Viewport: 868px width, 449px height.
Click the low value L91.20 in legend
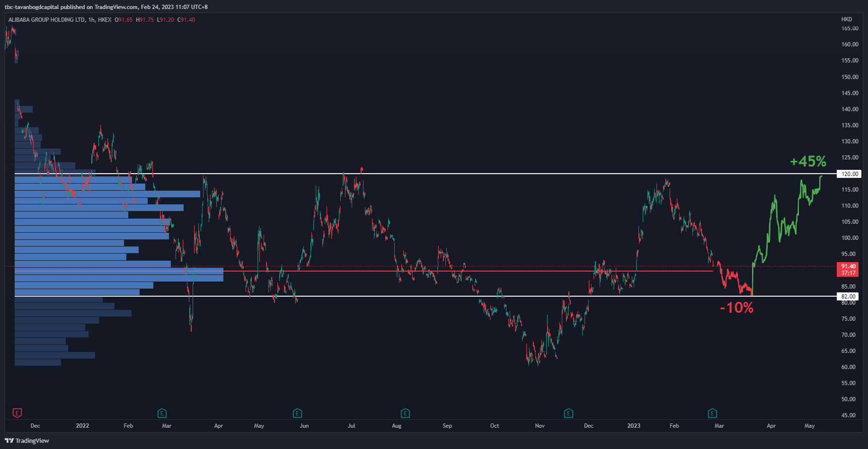coord(166,20)
